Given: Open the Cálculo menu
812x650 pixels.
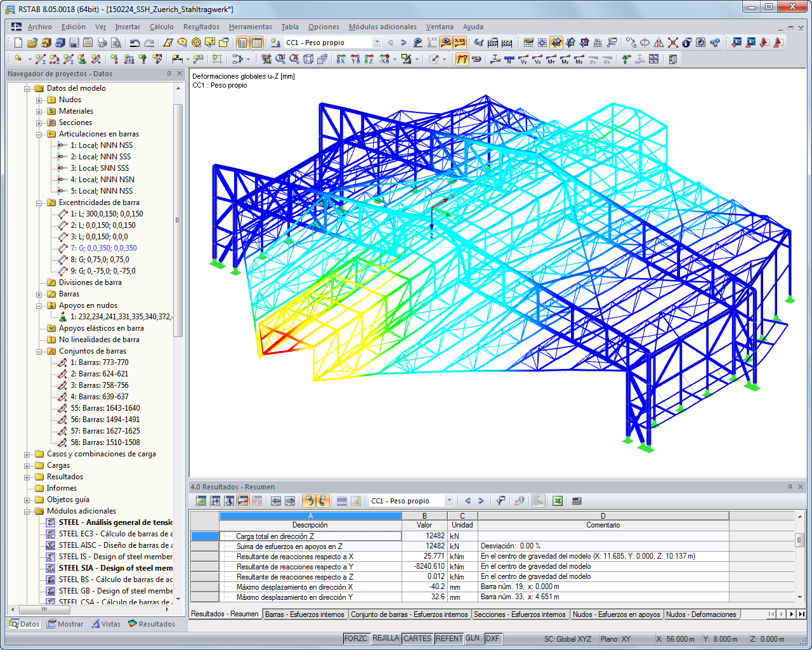Looking at the screenshot, I should click(161, 27).
